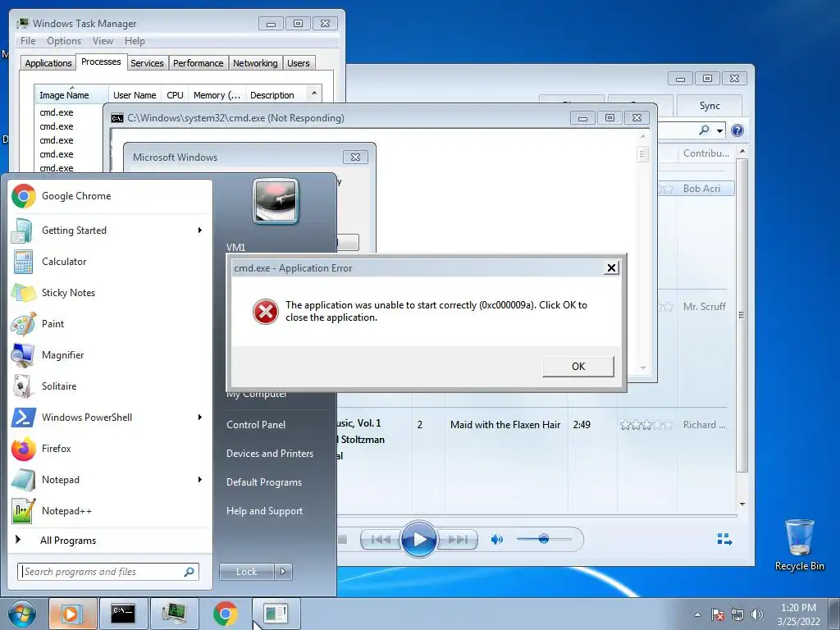Click the taskbar clock and date
Viewport: 840px width, 630px height.
798,614
